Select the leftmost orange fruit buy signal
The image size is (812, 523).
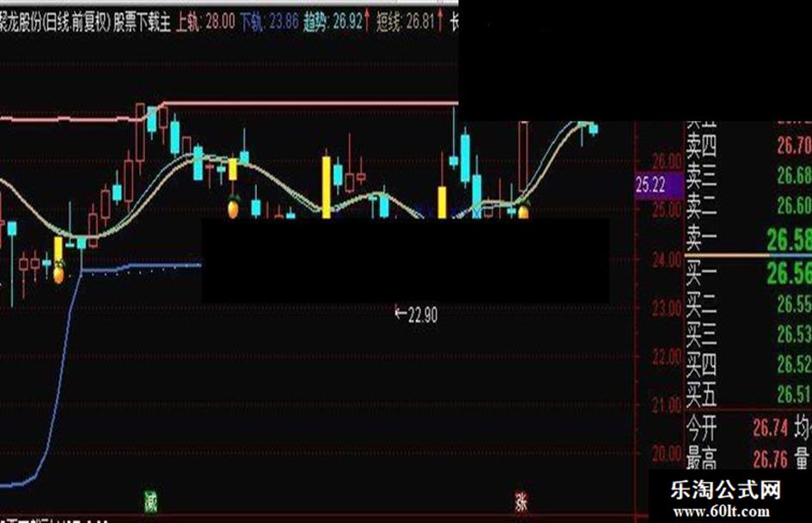pos(59,272)
